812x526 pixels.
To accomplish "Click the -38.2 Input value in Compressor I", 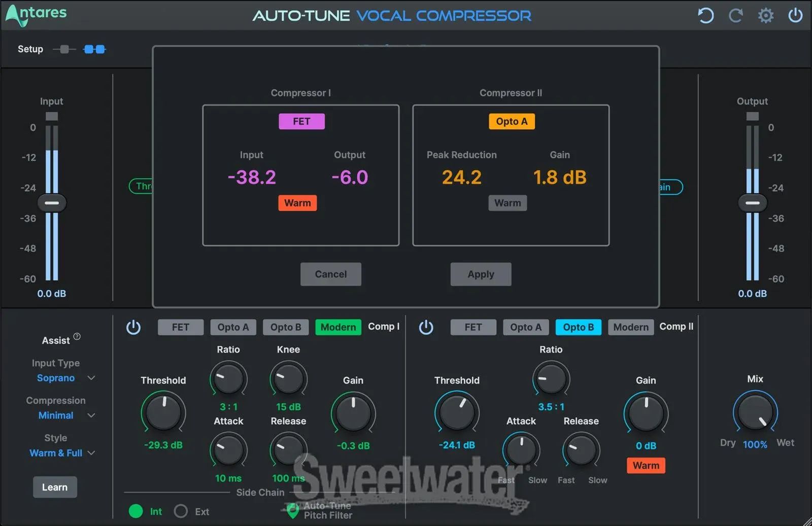I will [252, 177].
